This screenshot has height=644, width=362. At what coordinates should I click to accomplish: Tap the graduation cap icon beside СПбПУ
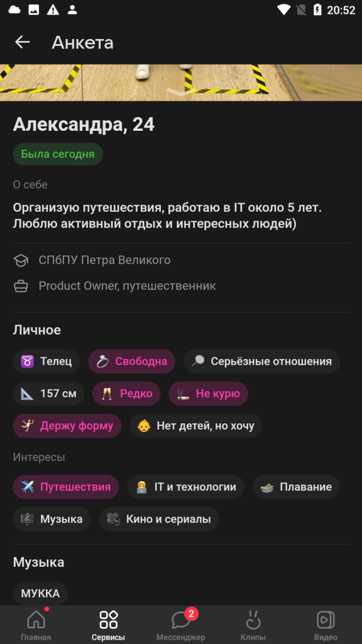click(21, 260)
